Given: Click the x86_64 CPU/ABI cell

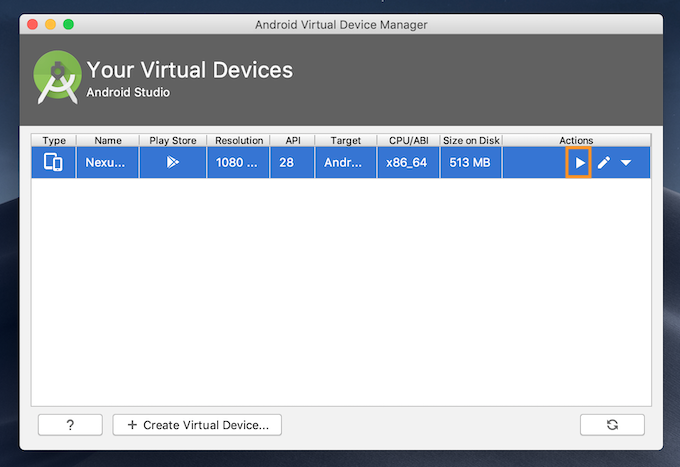Looking at the screenshot, I should (408, 163).
